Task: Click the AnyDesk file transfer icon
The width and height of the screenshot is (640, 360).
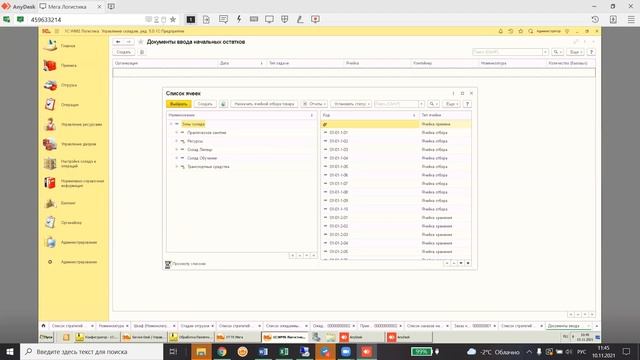Action: (x=206, y=19)
